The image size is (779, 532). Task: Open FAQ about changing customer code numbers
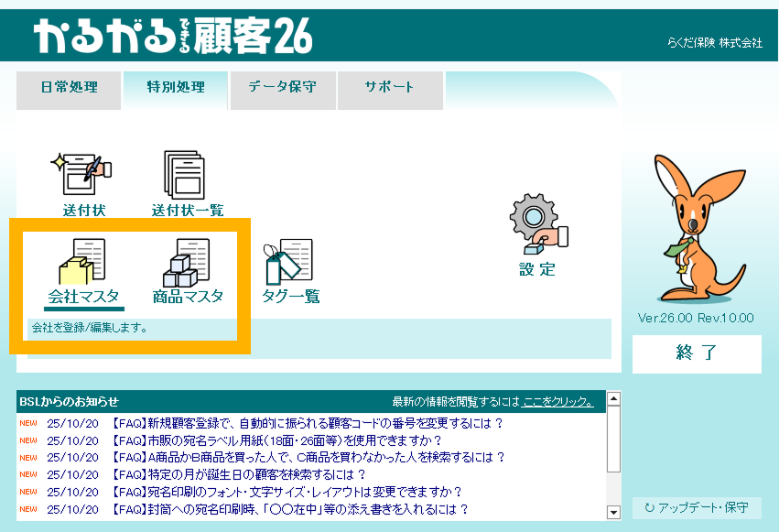[307, 423]
